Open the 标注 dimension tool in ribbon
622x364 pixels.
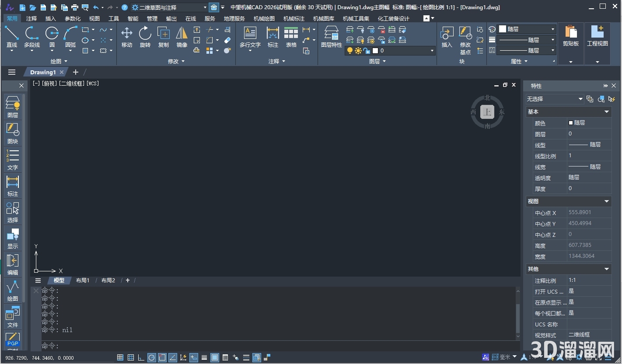[x=273, y=37]
